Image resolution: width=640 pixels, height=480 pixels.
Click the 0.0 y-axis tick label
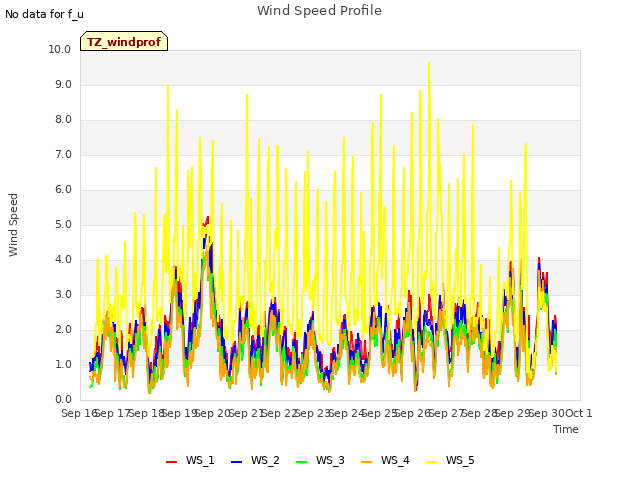[63, 400]
